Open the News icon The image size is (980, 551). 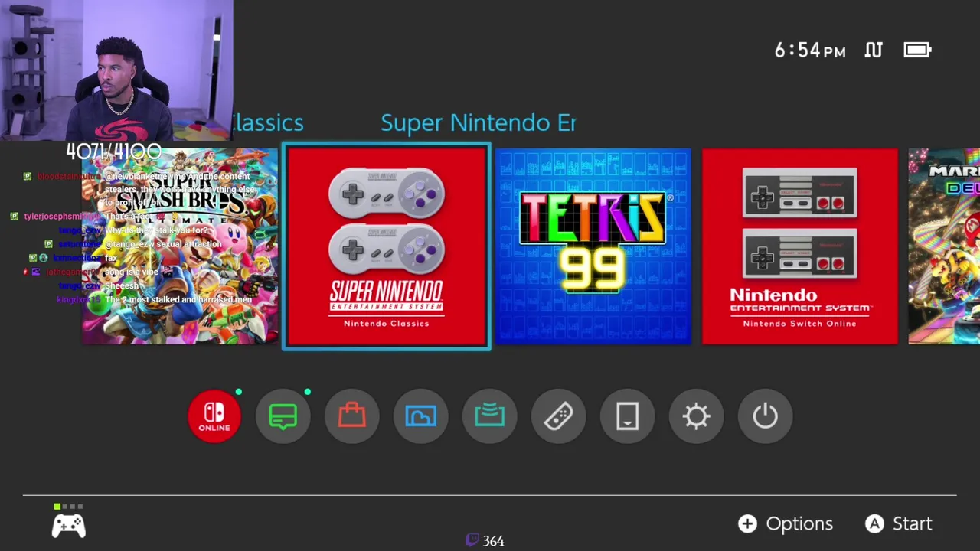pyautogui.click(x=283, y=416)
